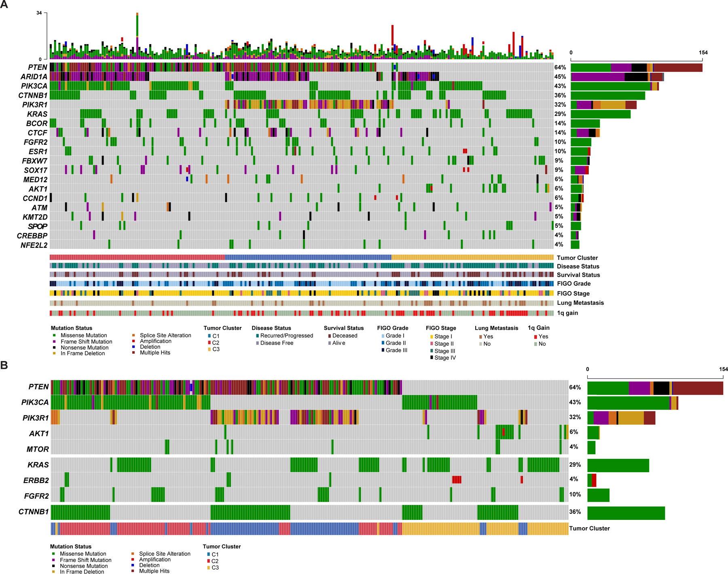This screenshot has height=574, width=728.
Task: Click the SPOP gene label
Action: pos(38,226)
